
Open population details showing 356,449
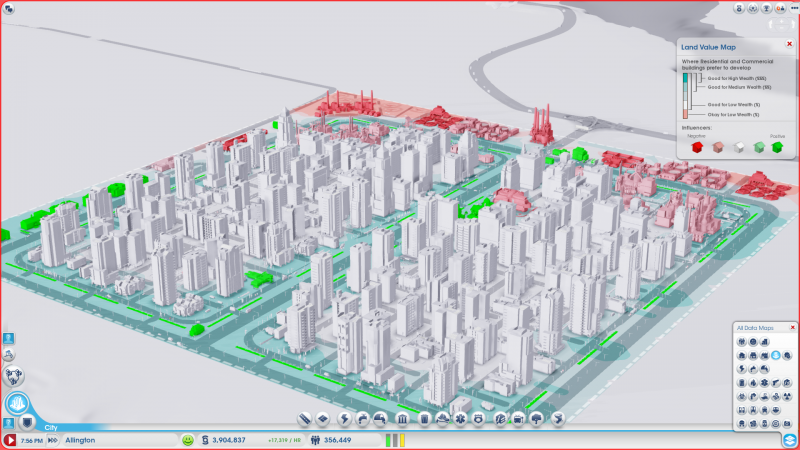342,440
